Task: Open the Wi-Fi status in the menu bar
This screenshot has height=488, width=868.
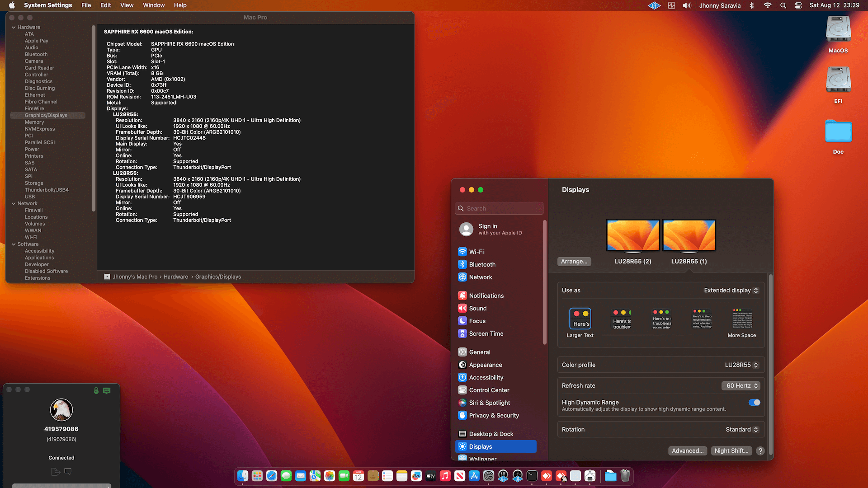Action: point(768,5)
